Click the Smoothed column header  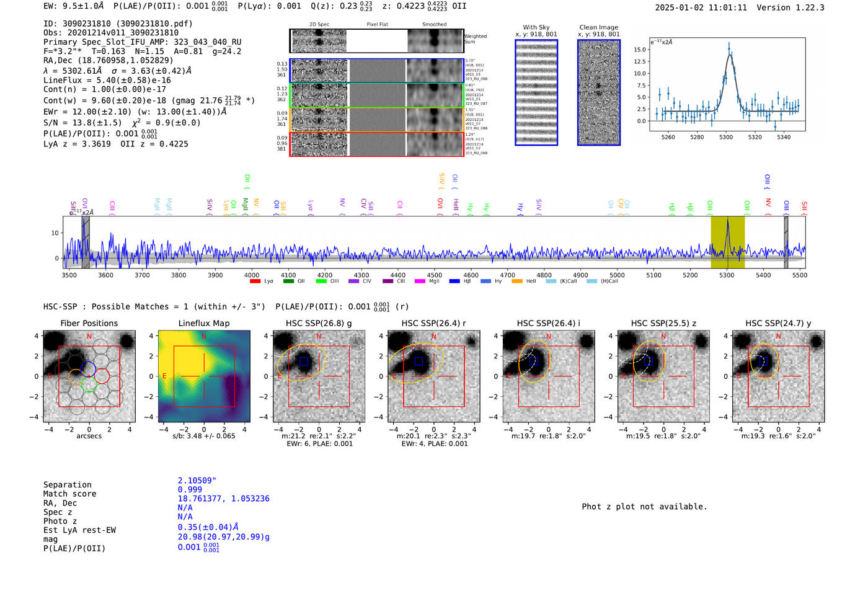(435, 24)
